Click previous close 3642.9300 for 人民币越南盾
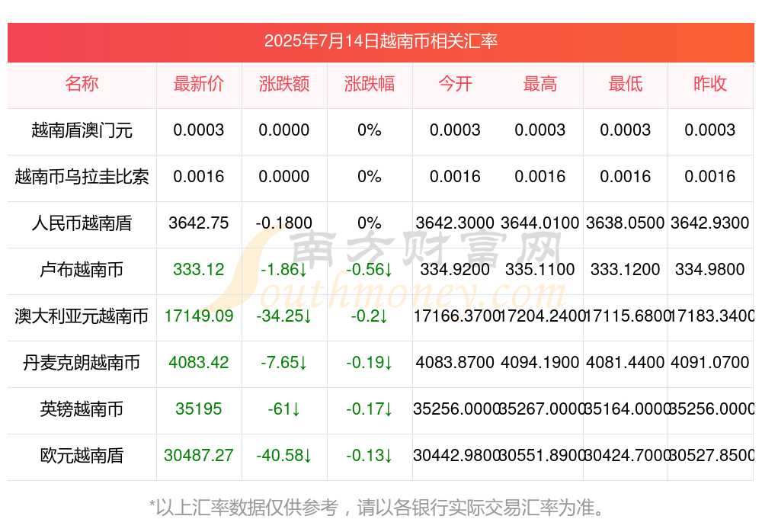Image resolution: width=762 pixels, height=532 pixels. point(710,223)
